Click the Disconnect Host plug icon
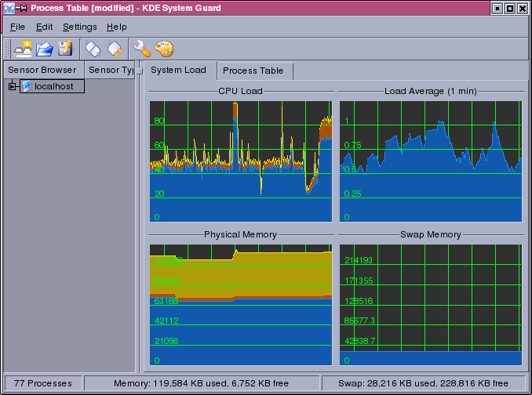The image size is (532, 395). [x=115, y=49]
